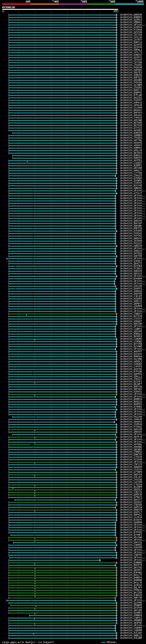Select hit UniRef100_P49396

click(131, 82)
